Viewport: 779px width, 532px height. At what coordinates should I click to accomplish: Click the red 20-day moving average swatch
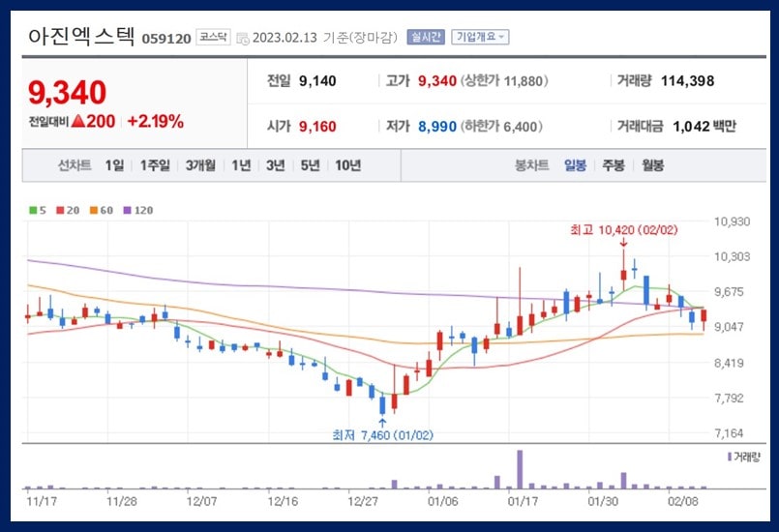tap(60, 210)
